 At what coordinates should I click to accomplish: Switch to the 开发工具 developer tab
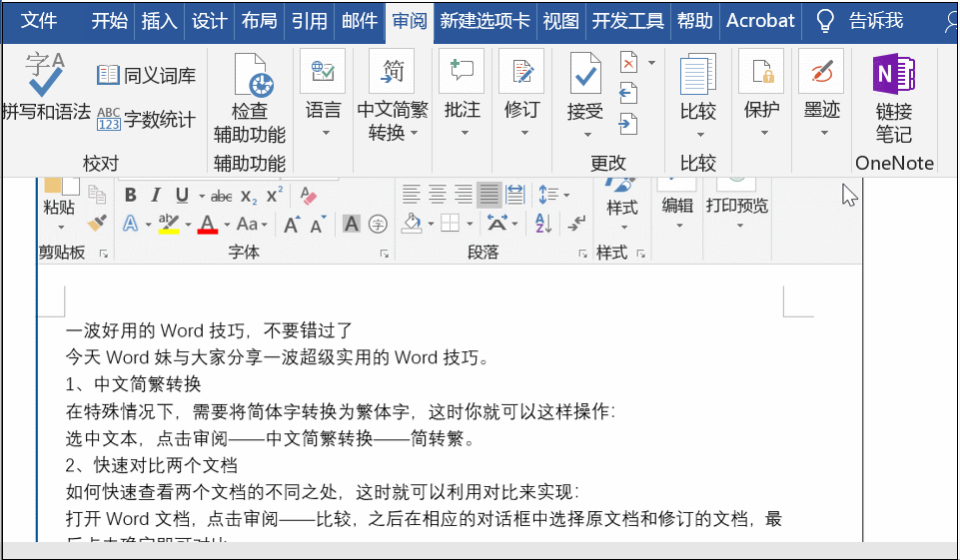click(x=627, y=21)
